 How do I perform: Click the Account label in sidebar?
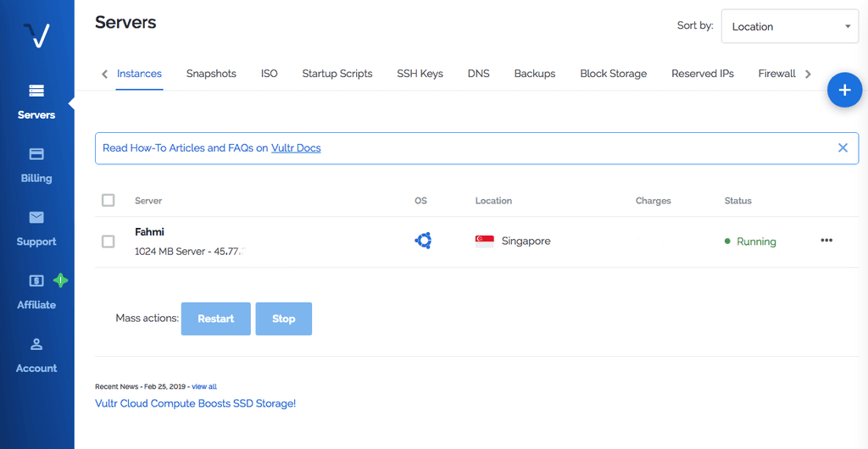[36, 369]
